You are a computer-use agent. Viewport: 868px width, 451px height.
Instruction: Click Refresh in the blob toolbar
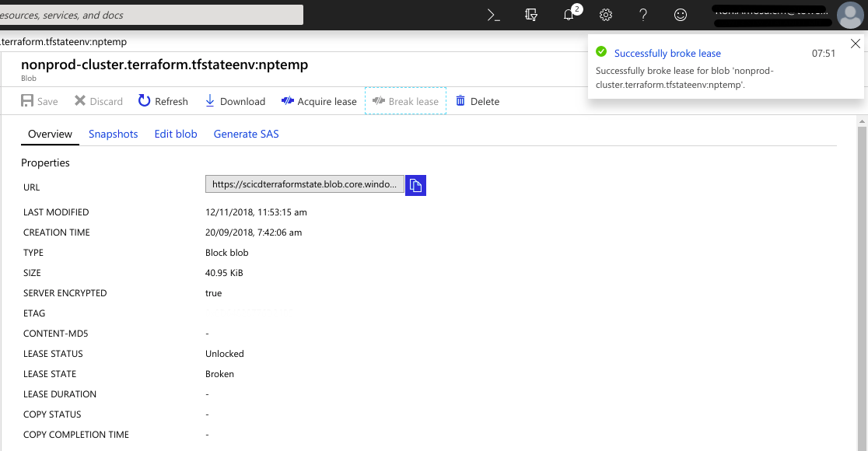click(163, 101)
